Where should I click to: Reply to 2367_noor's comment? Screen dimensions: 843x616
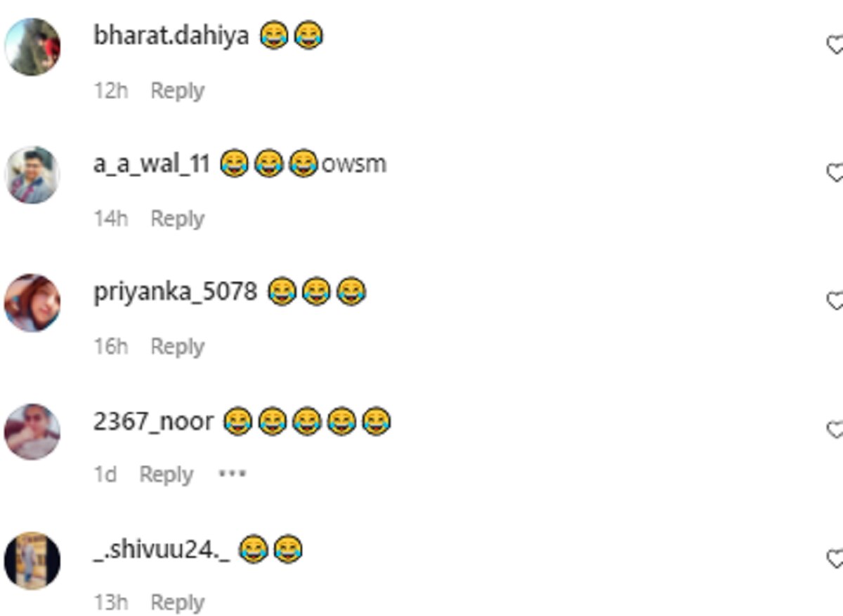tap(166, 474)
